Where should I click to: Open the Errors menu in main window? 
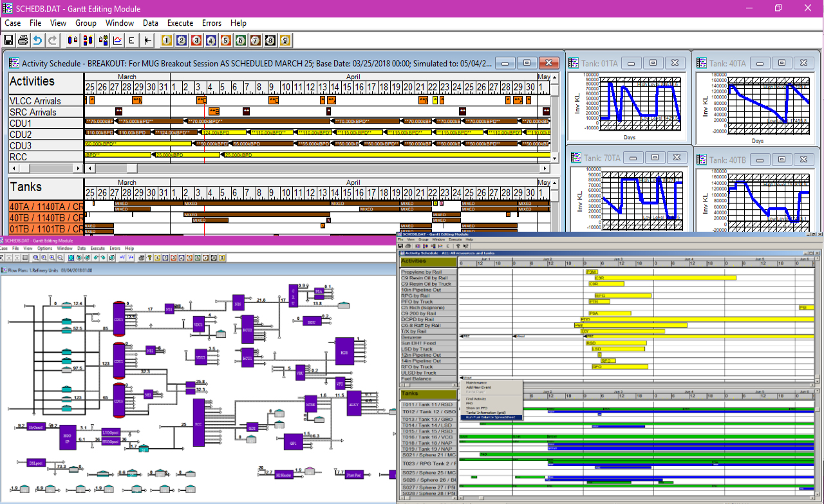[x=212, y=23]
